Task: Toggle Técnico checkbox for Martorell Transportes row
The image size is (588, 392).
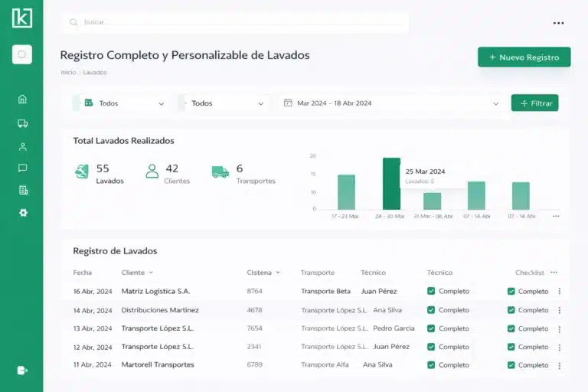Action: pos(431,365)
